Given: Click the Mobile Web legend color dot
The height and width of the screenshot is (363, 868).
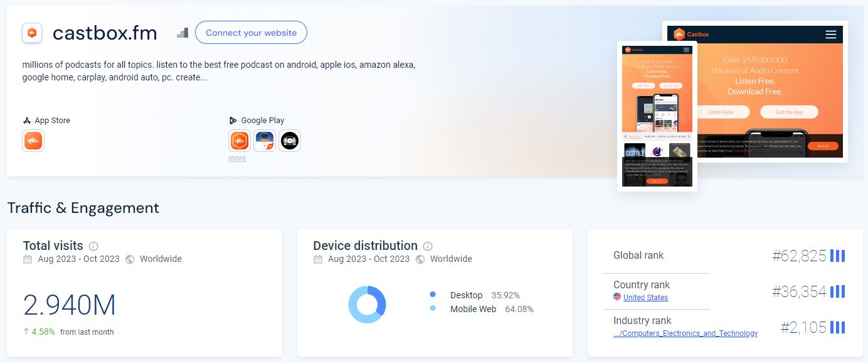Looking at the screenshot, I should tap(433, 308).
